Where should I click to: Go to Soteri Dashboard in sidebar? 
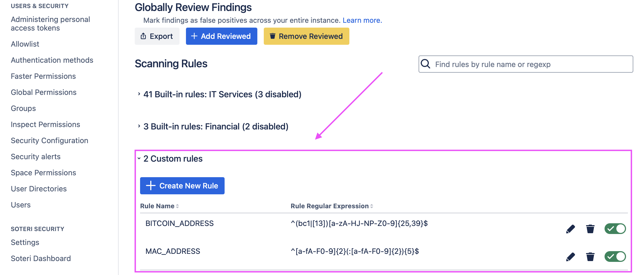(x=41, y=258)
